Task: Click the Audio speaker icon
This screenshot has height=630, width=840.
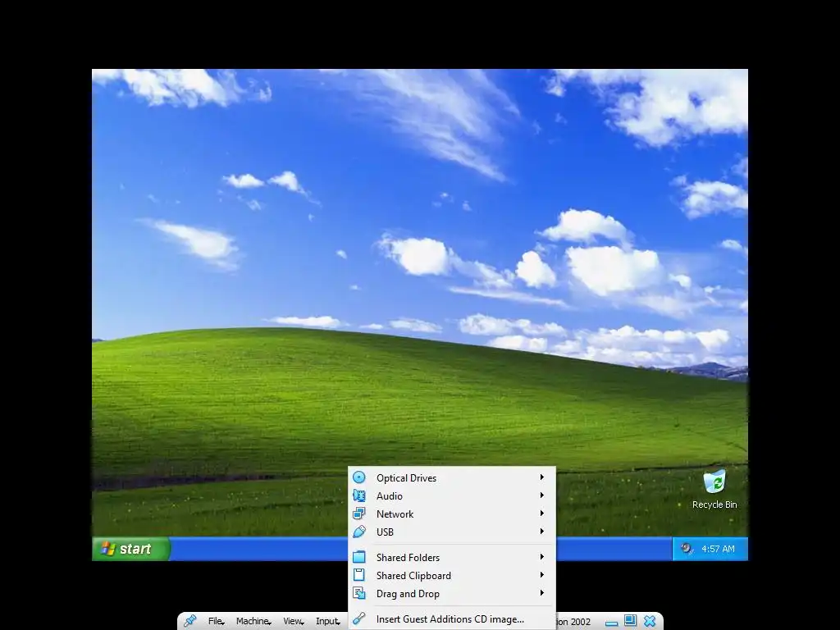Action: 359,495
